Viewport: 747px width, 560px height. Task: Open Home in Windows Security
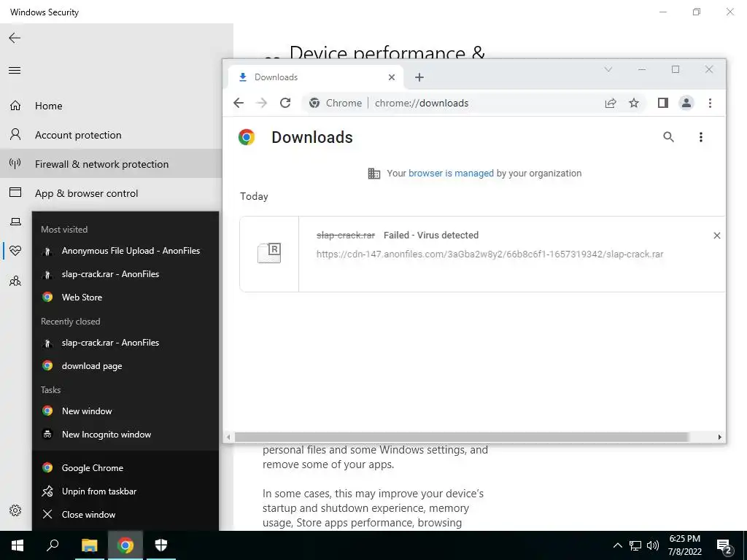[111, 106]
